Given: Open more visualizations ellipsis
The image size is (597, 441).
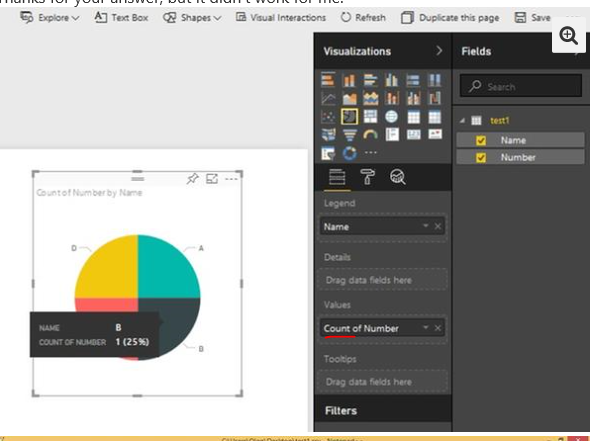Looking at the screenshot, I should [370, 152].
